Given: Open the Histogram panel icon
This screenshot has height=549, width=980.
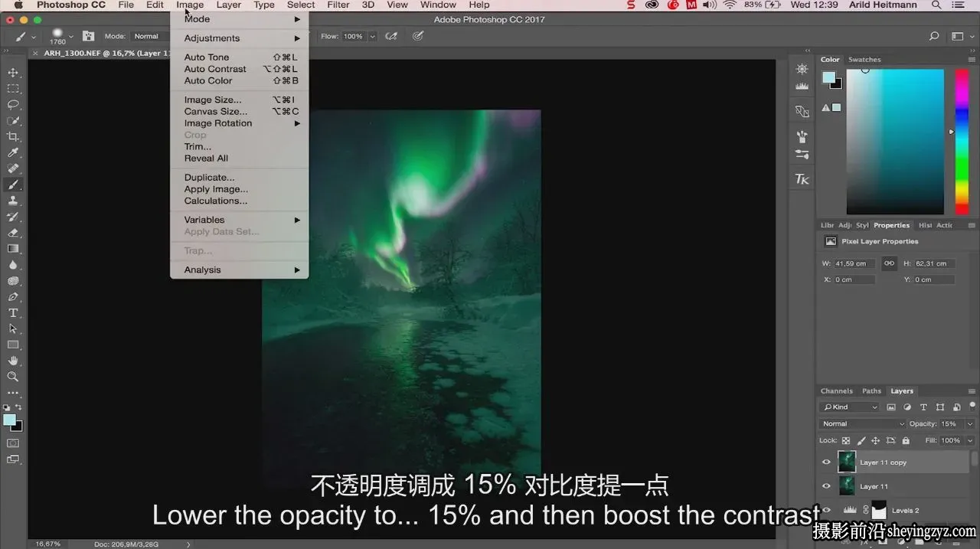Looking at the screenshot, I should pyautogui.click(x=802, y=87).
